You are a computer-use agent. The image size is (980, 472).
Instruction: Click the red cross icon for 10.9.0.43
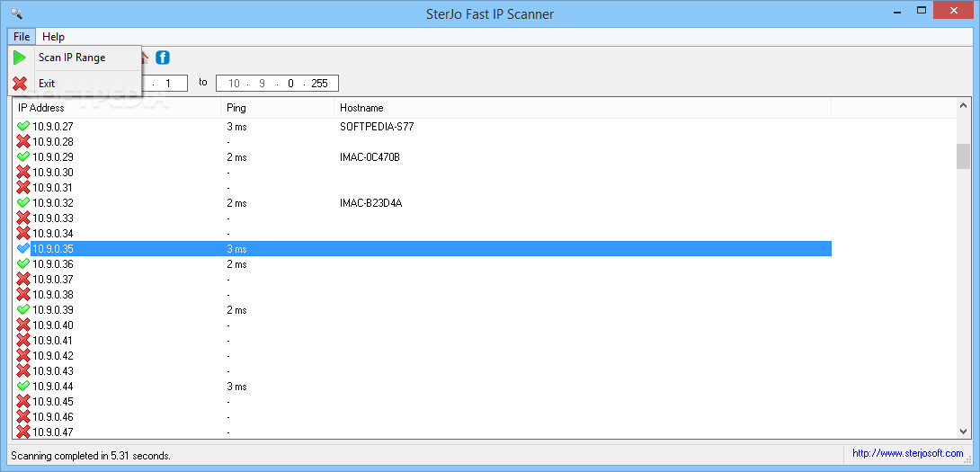point(23,370)
